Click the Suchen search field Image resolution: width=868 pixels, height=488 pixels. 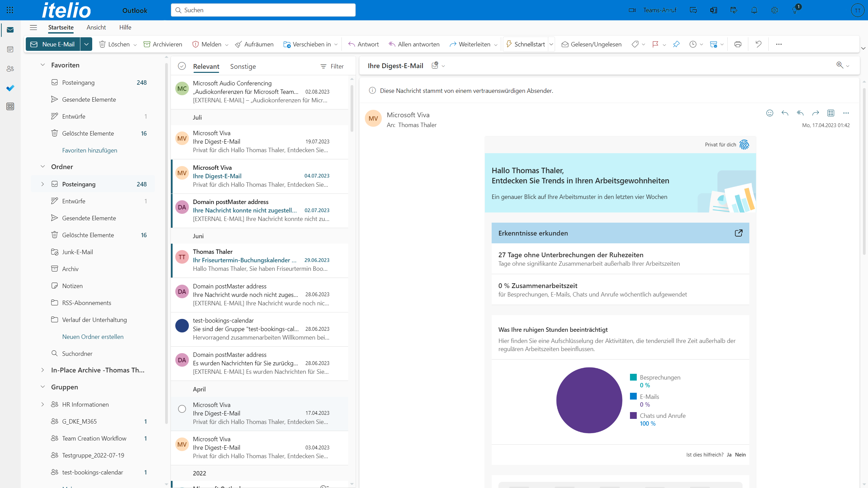tap(263, 10)
